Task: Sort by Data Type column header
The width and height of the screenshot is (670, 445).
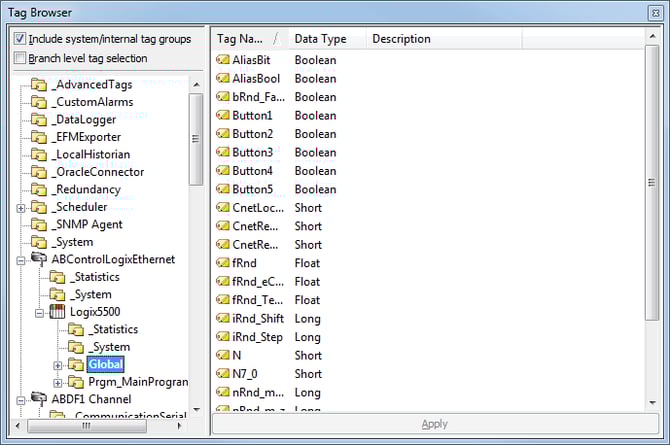Action: tap(320, 39)
